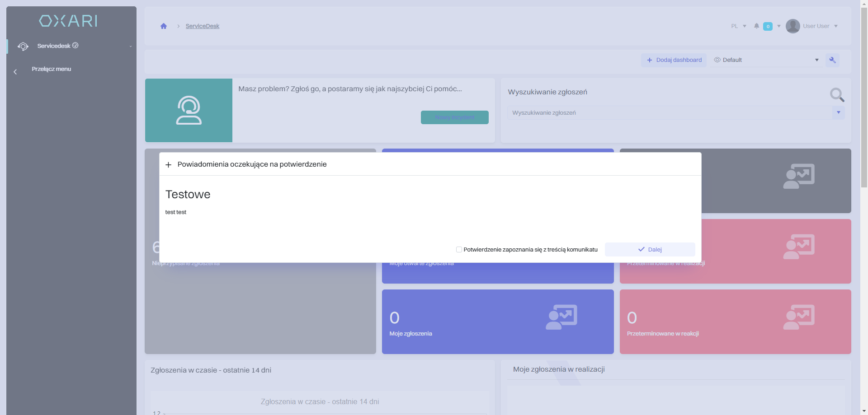Open the ServiceDesk breadcrumb link
Image resolution: width=868 pixels, height=415 pixels.
tap(202, 26)
